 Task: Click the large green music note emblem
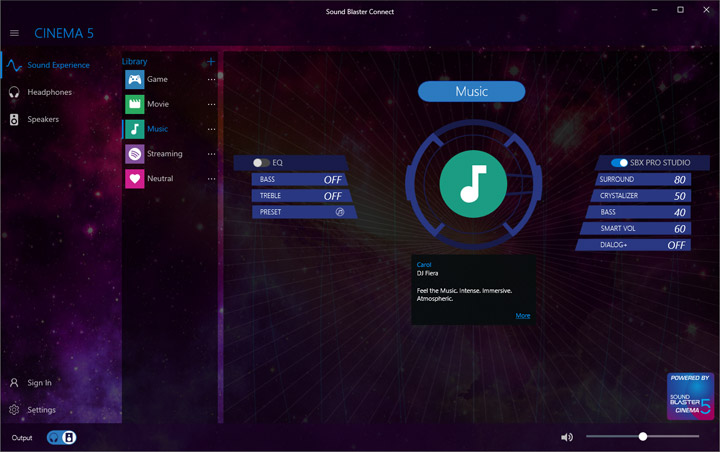click(x=473, y=184)
